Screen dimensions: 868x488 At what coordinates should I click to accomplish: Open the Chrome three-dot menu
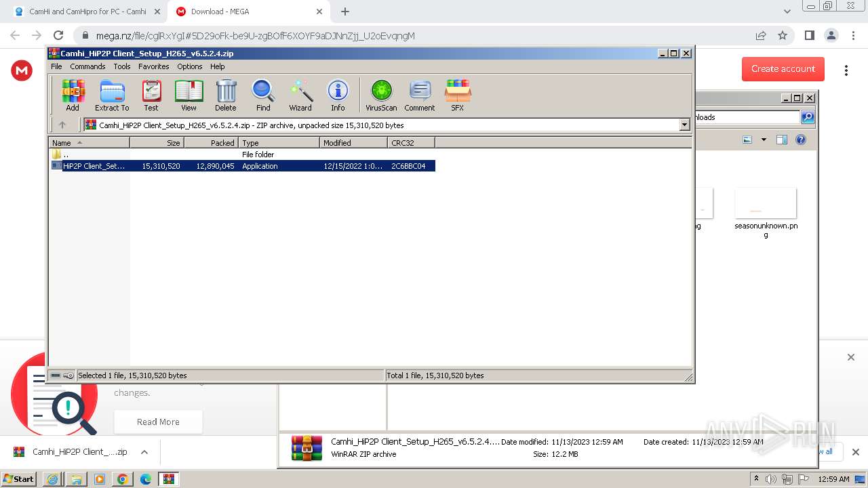854,35
